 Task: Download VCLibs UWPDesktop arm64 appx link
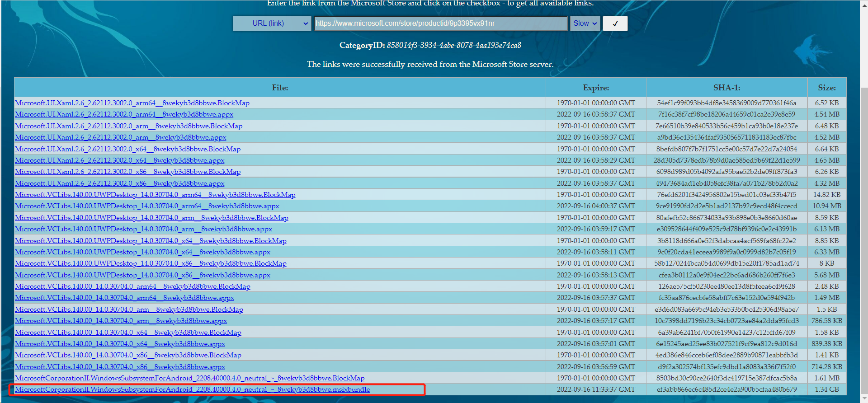[147, 206]
